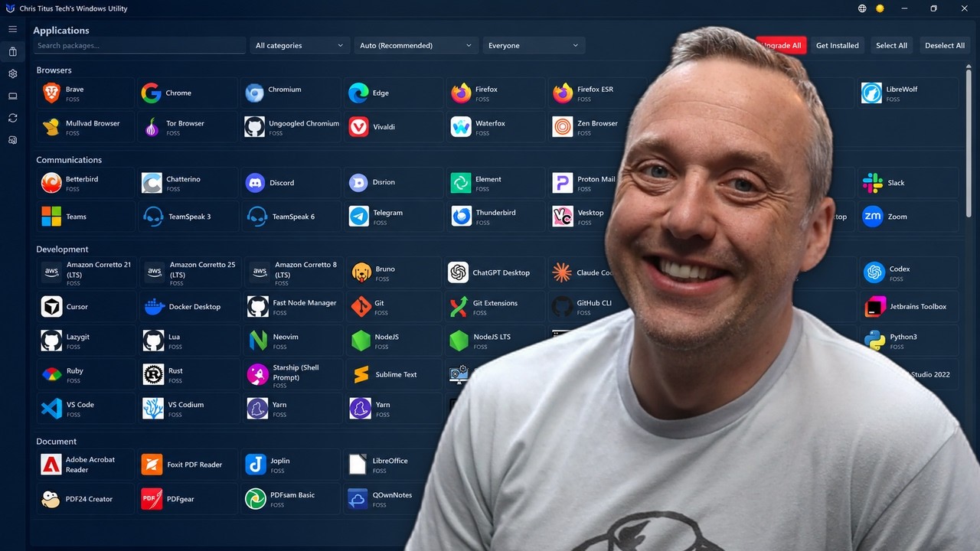
Task: Choose the Chromium icon
Action: [x=254, y=93]
